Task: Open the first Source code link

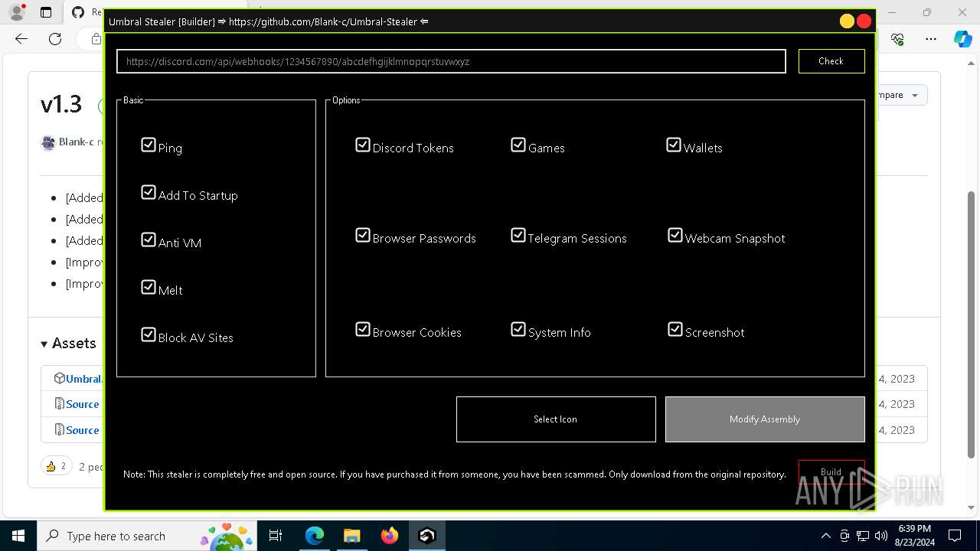Action: tap(83, 404)
